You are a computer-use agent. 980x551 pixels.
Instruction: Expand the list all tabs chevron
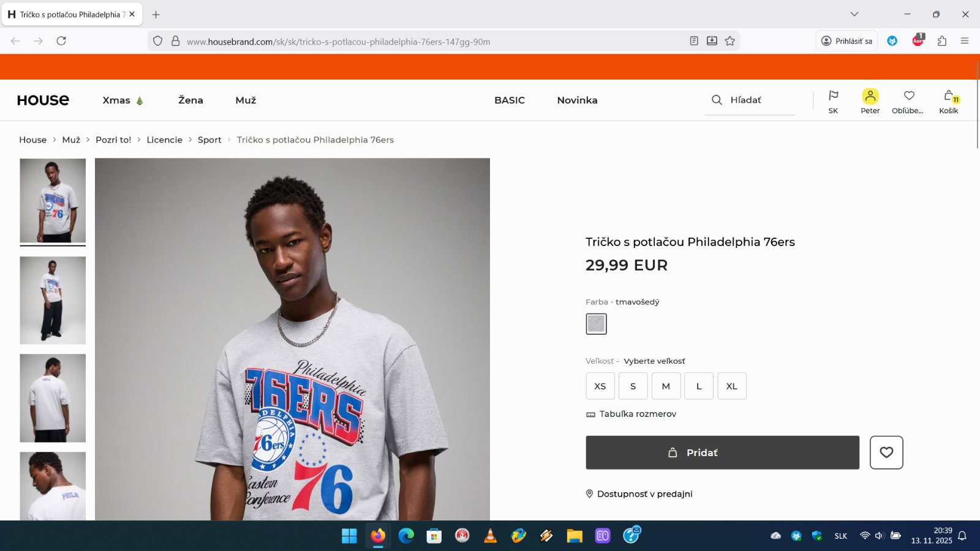click(x=854, y=14)
